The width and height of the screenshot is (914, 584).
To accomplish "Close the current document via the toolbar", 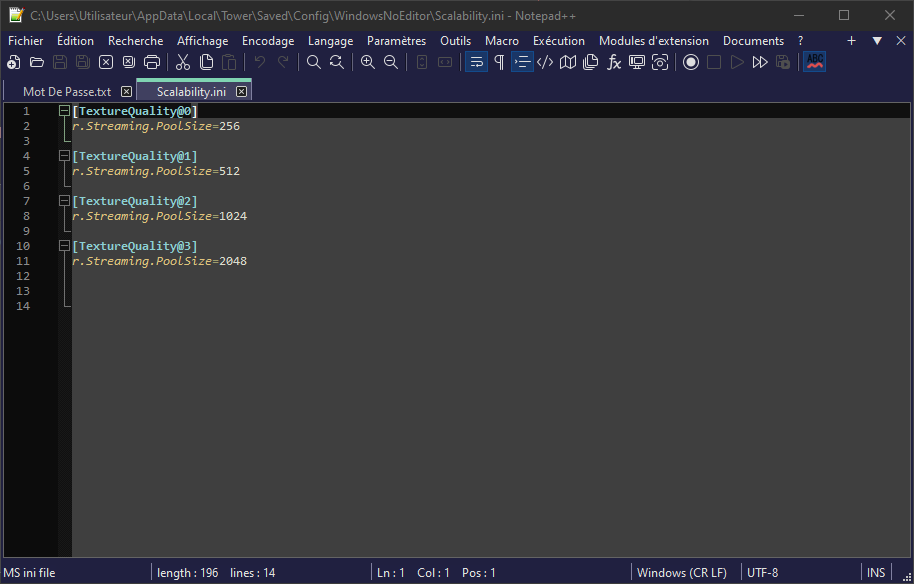I will coord(106,62).
